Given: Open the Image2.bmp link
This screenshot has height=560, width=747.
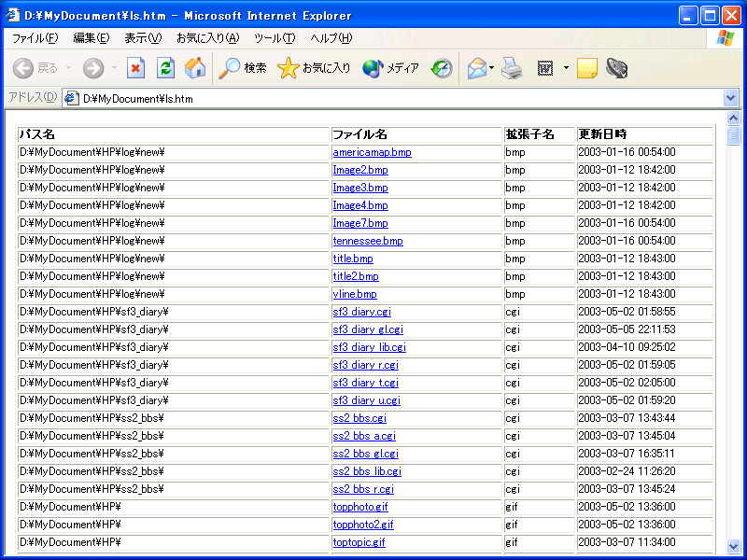Looking at the screenshot, I should click(x=360, y=170).
